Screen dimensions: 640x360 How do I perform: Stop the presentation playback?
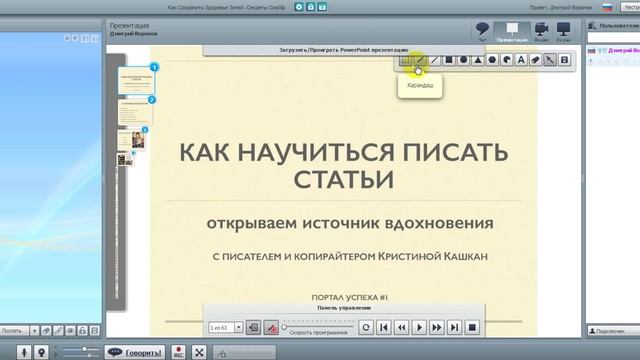click(472, 327)
